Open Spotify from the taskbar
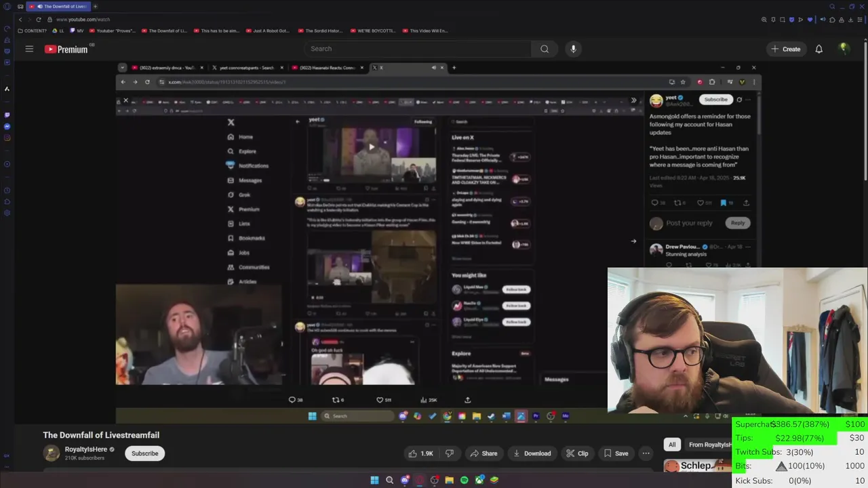This screenshot has height=488, width=868. coord(464,480)
